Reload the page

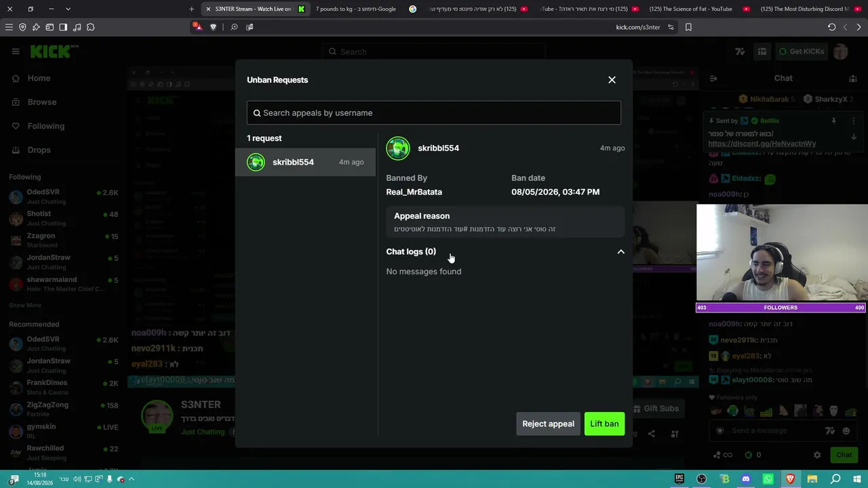831,27
